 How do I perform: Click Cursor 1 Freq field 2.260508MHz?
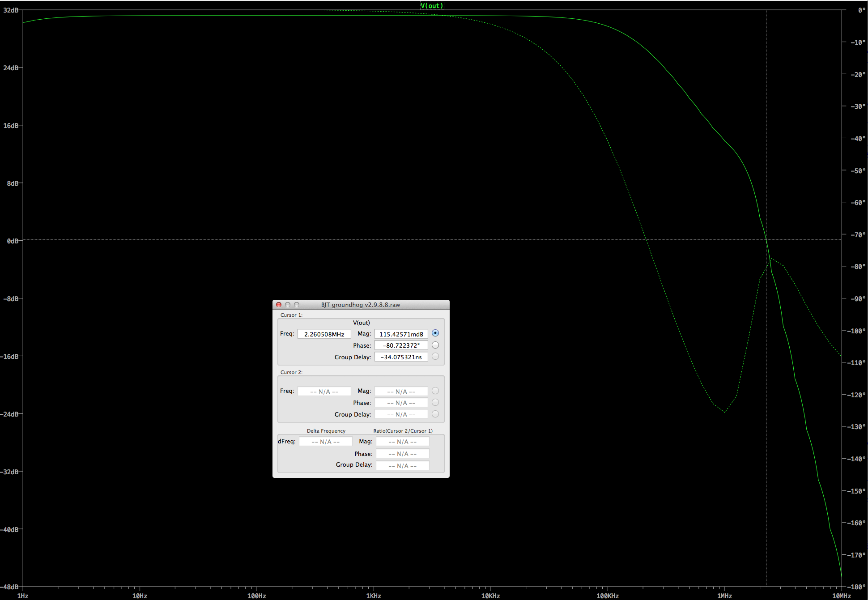(324, 334)
